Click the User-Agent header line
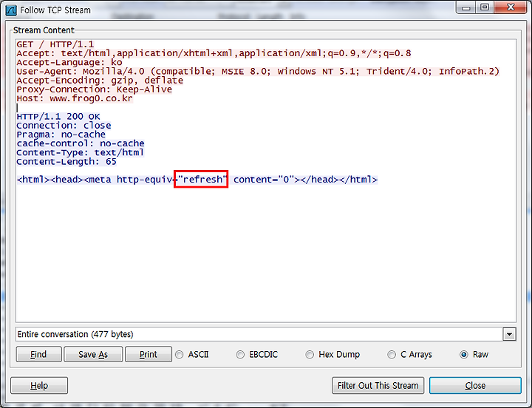The width and height of the screenshot is (532, 408). click(258, 71)
